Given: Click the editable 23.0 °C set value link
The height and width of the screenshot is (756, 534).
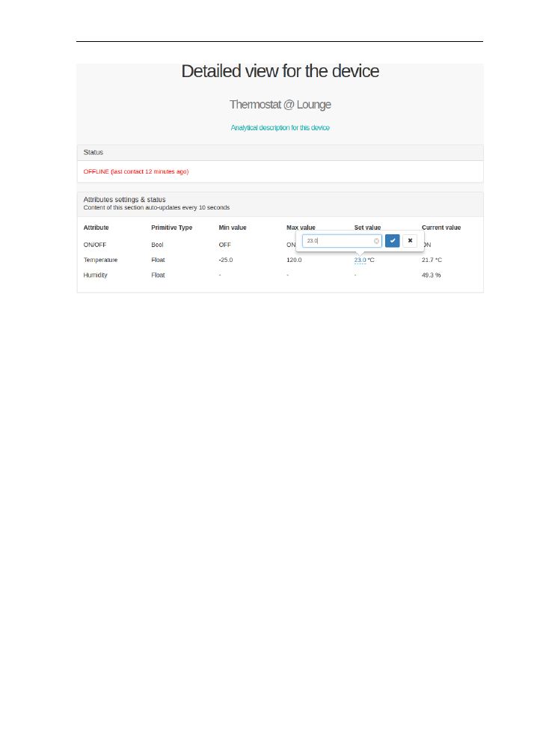Looking at the screenshot, I should pos(360,260).
